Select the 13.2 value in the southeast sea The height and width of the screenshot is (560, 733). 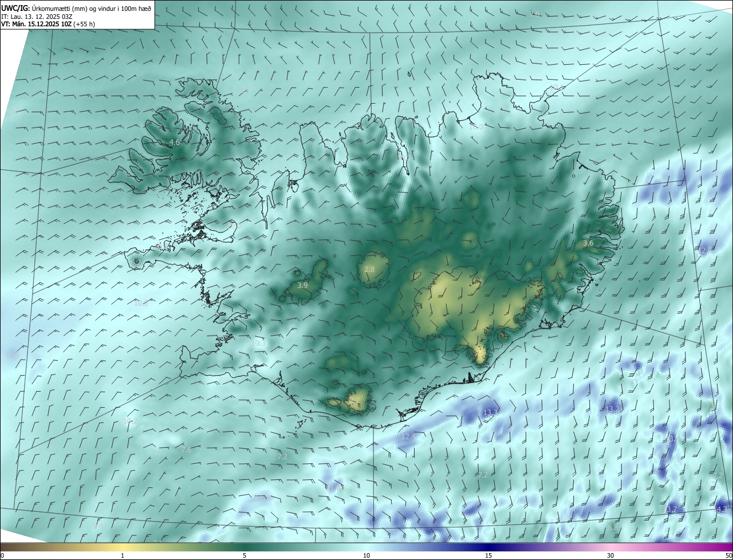pyautogui.click(x=612, y=409)
